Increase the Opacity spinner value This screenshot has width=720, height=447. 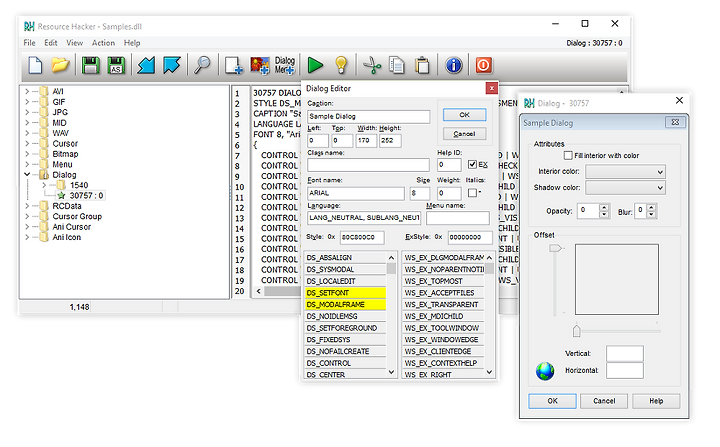click(x=604, y=208)
